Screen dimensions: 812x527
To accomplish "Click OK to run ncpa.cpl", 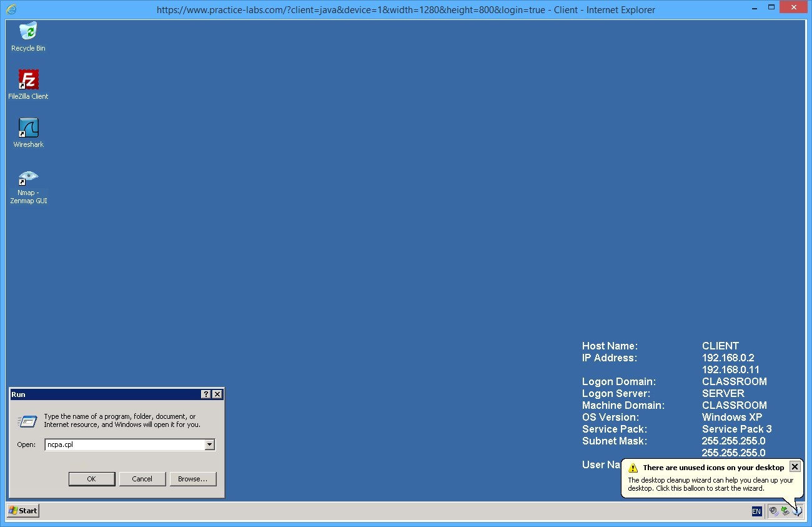I will tap(91, 478).
